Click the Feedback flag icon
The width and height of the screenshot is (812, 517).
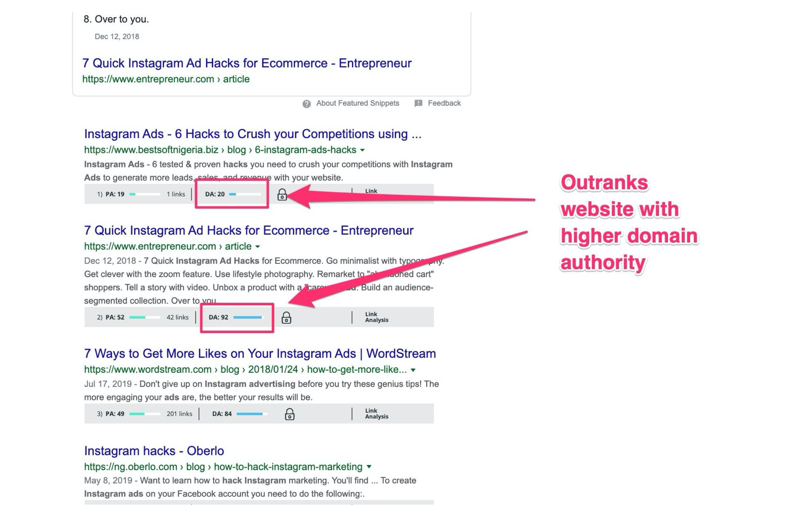(x=419, y=103)
